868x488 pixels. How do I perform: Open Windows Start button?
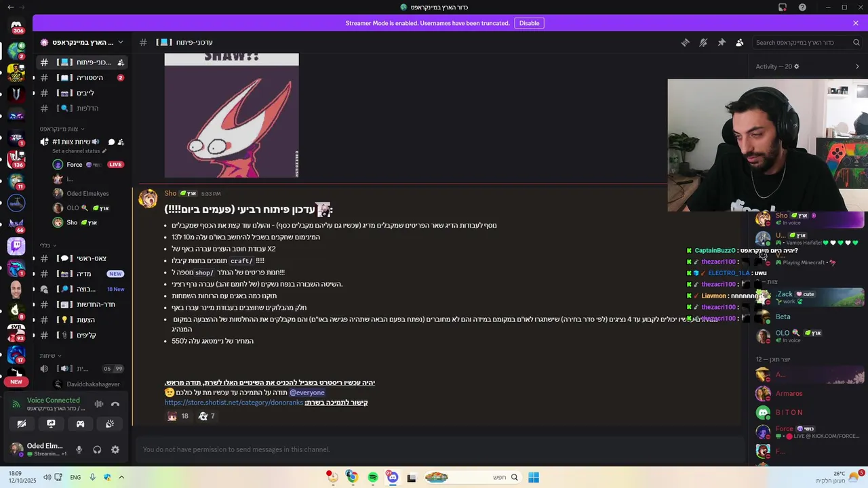pyautogui.click(x=534, y=478)
